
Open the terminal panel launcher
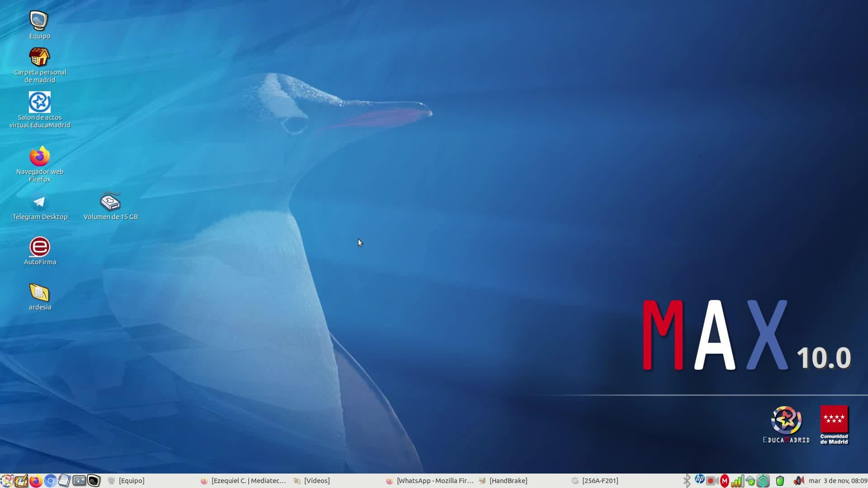94,481
